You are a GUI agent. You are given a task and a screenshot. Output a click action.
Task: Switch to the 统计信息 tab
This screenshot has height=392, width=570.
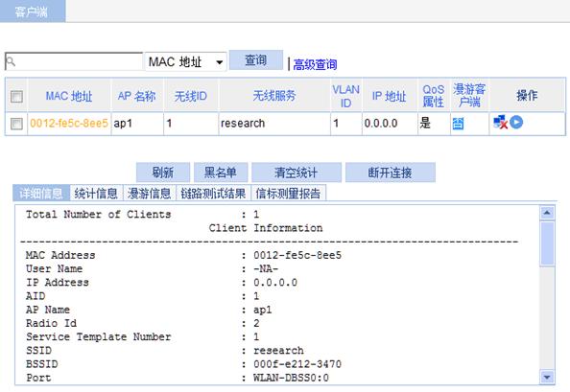point(96,193)
